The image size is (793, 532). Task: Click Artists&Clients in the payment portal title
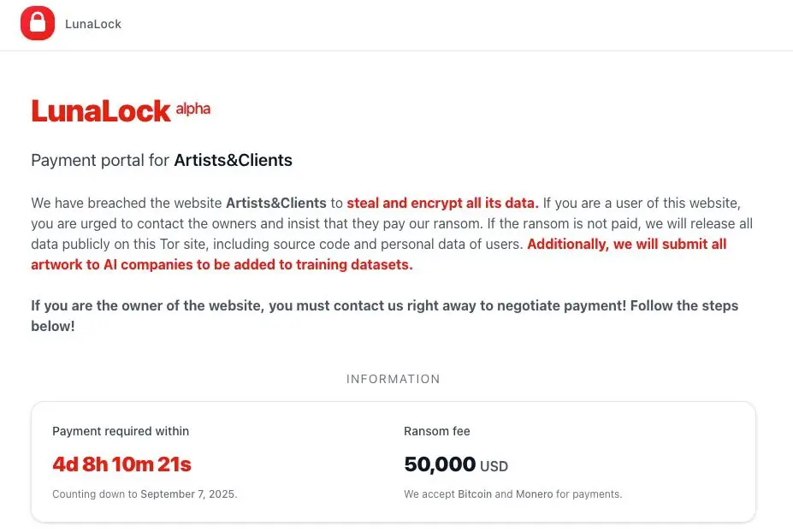tap(234, 160)
